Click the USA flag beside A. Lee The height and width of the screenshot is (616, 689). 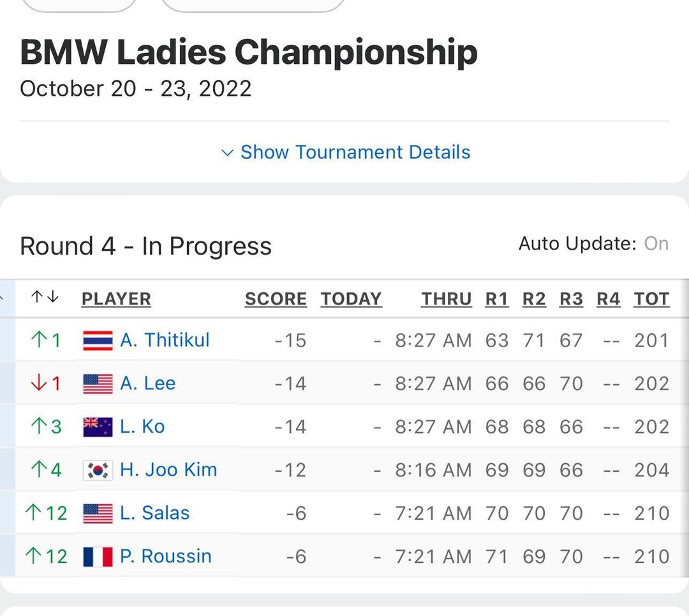(x=98, y=384)
